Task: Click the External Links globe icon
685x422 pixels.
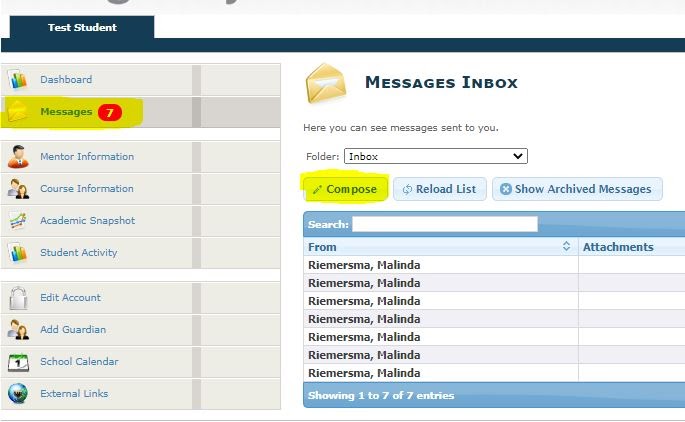Action: pyautogui.click(x=18, y=394)
